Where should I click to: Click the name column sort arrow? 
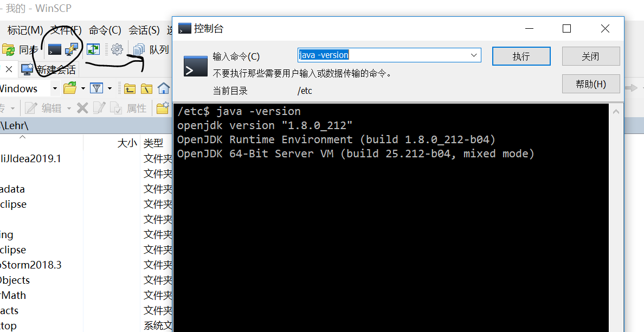pos(23,137)
